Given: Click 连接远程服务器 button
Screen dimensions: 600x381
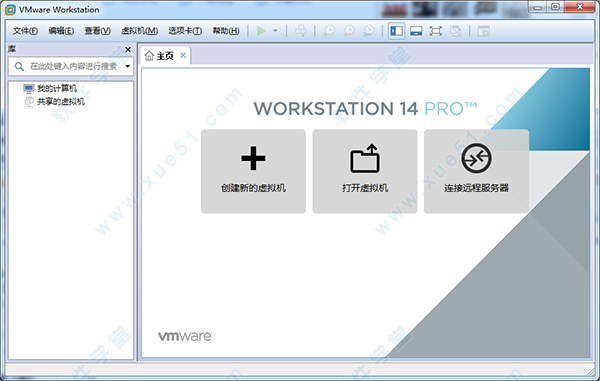Looking at the screenshot, I should click(x=476, y=171).
